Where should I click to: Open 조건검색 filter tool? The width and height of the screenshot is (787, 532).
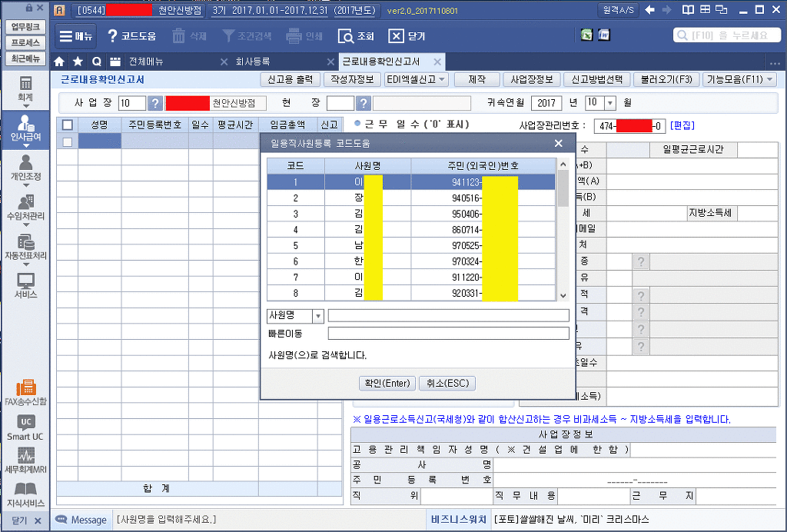point(247,36)
